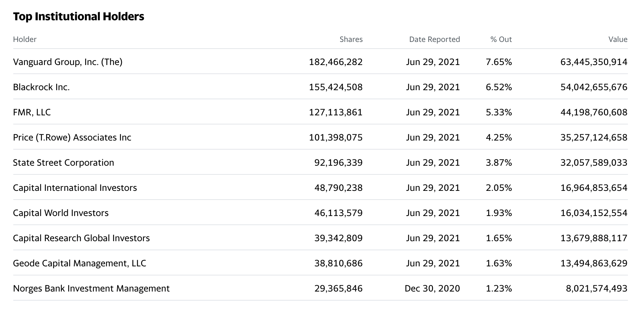Click value 16,034,152,554
Viewport: 644px width, 309px height.
(x=594, y=213)
